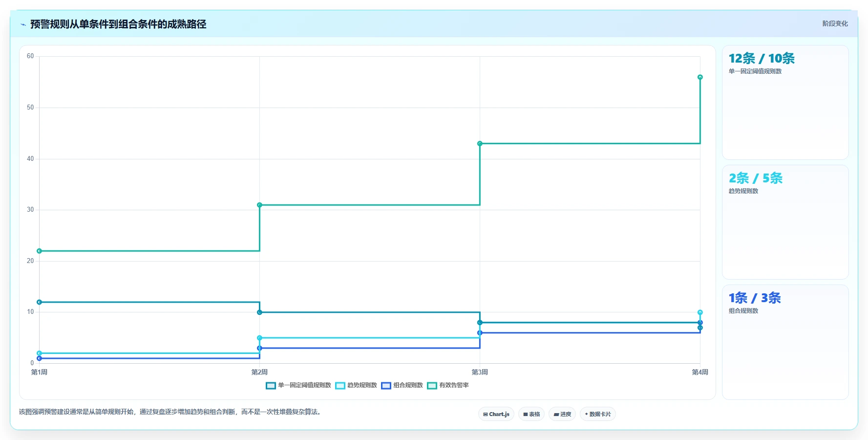The width and height of the screenshot is (868, 440).
Task: Click the 12条 / 10条 data card value
Action: coord(762,59)
